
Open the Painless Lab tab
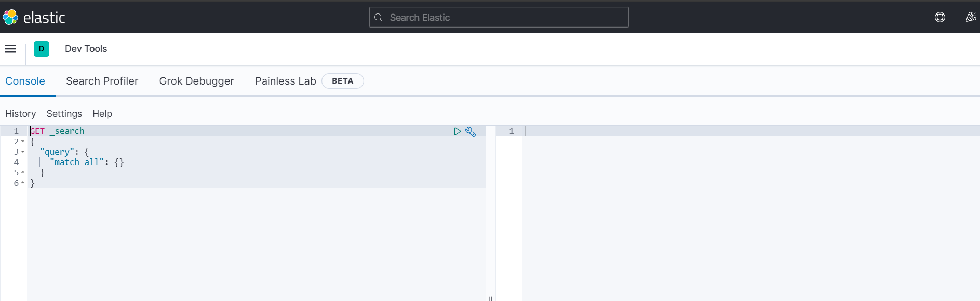[x=286, y=81]
